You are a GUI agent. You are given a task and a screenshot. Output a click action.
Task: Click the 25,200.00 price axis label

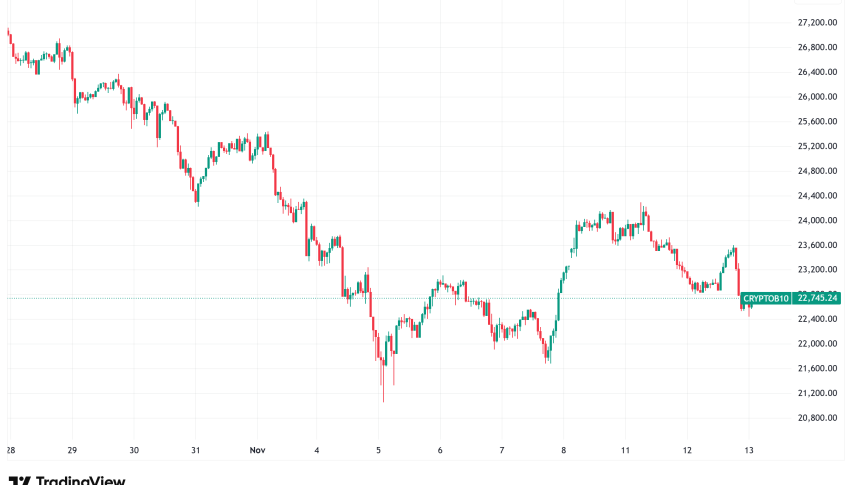pos(817,146)
